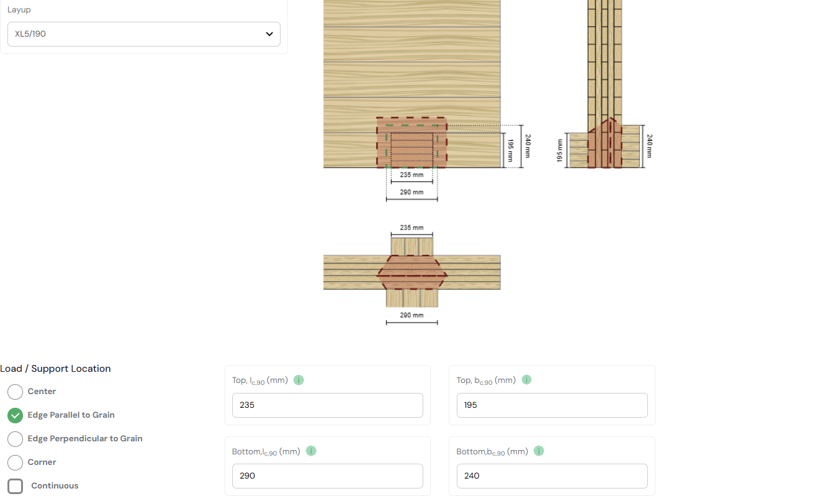Click the Load / Support Location heading
The width and height of the screenshot is (836, 504).
click(55, 369)
